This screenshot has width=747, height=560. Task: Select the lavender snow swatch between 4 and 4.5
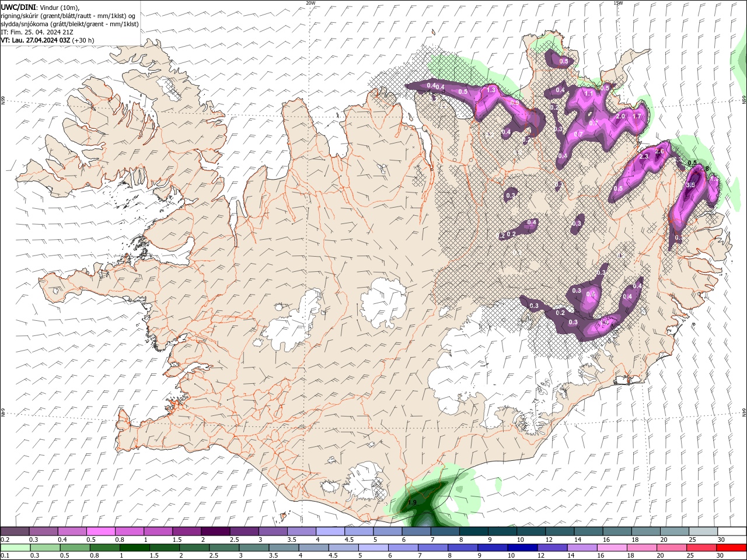(330, 531)
